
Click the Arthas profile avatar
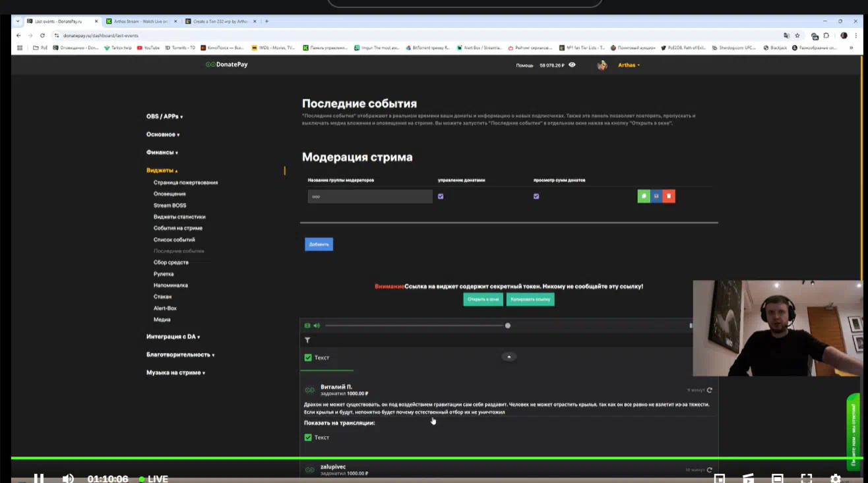[602, 65]
